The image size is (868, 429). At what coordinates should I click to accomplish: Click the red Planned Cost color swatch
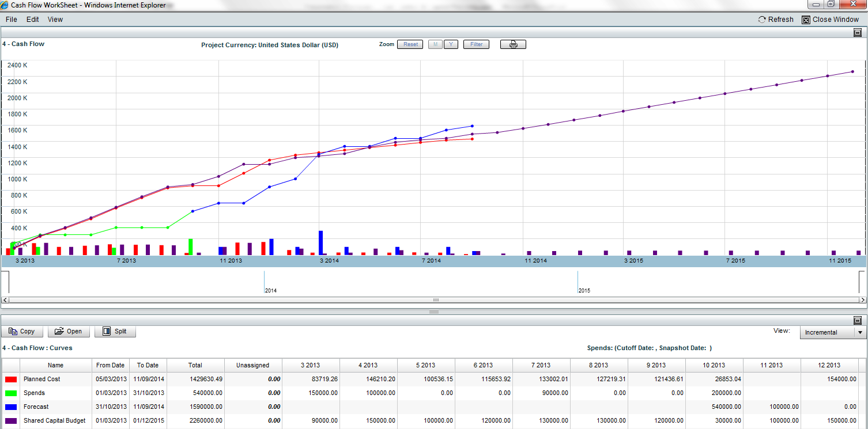pyautogui.click(x=10, y=379)
